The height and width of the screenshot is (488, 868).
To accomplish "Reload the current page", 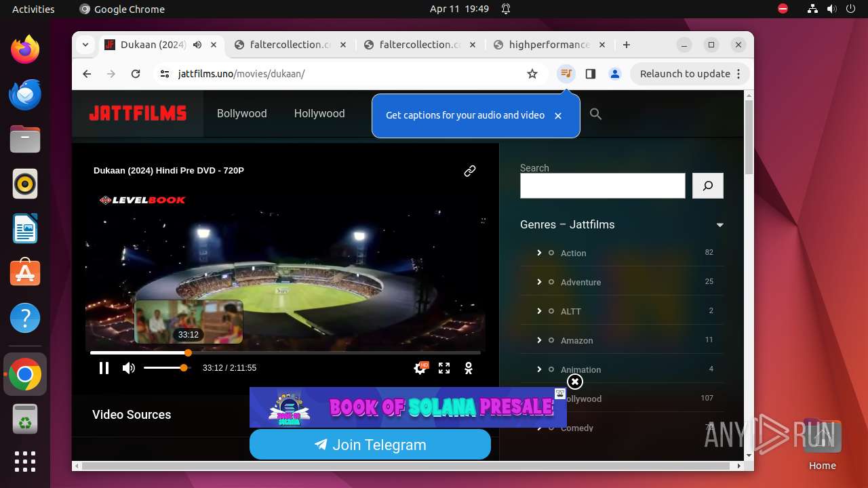I will click(x=136, y=74).
